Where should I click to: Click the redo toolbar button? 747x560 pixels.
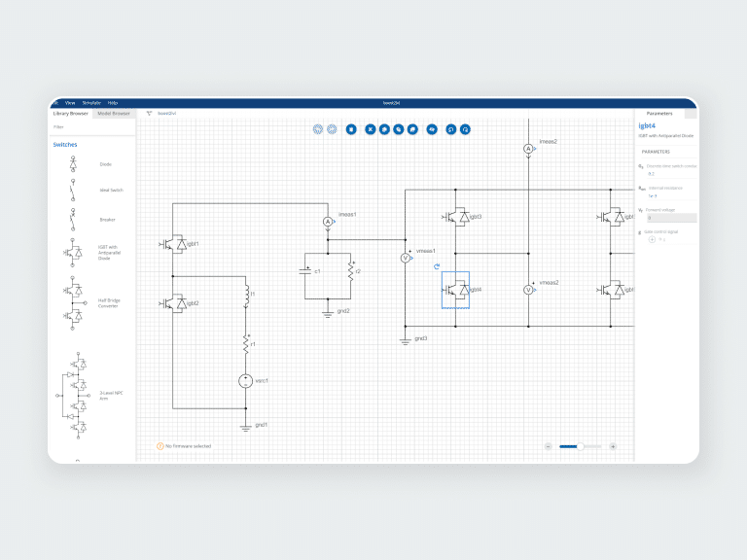point(465,129)
